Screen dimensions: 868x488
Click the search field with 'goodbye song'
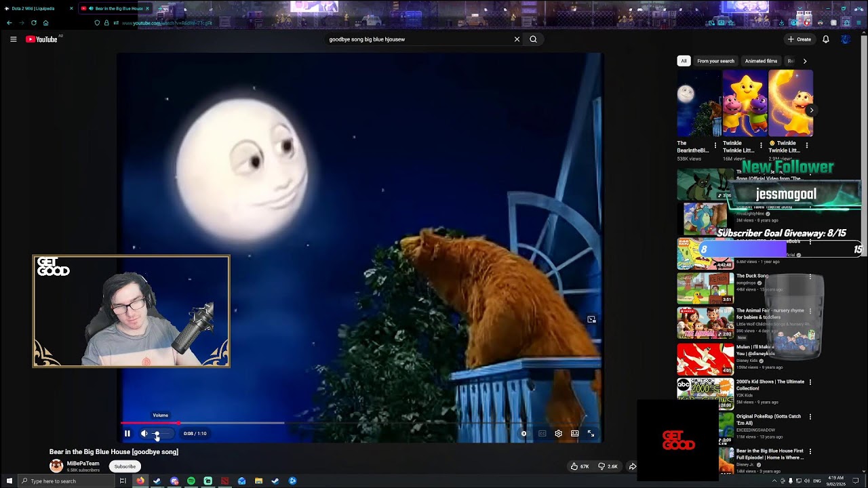coord(417,39)
